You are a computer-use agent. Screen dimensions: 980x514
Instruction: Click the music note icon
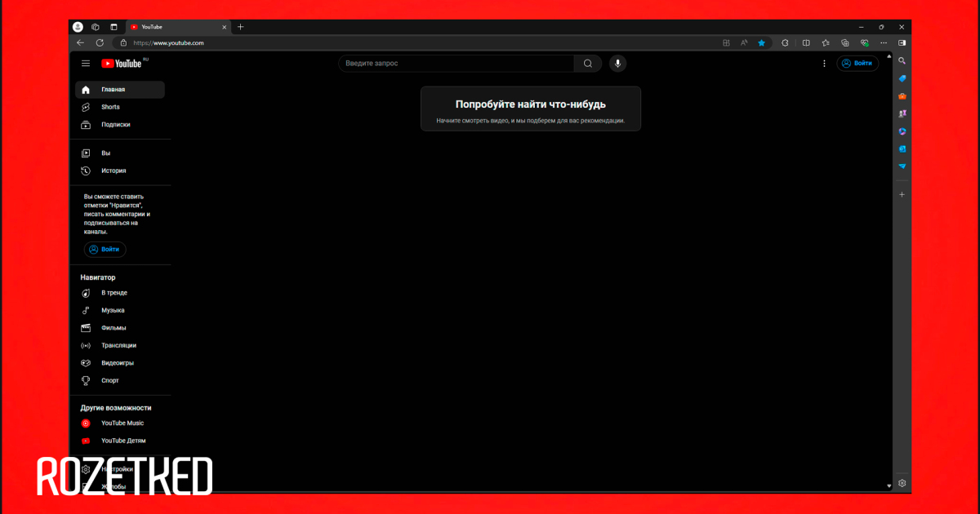pyautogui.click(x=86, y=311)
